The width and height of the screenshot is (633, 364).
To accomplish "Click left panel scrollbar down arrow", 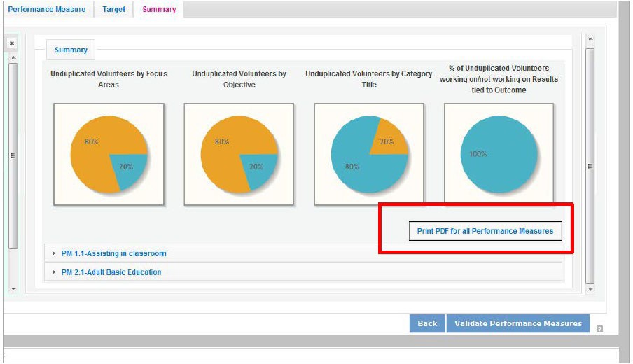I will [13, 289].
